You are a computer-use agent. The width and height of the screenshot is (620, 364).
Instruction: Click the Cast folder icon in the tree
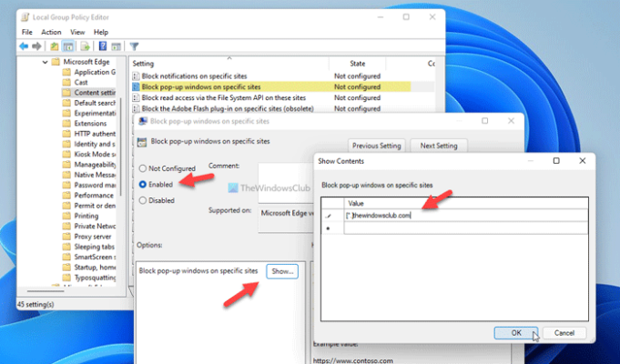66,82
